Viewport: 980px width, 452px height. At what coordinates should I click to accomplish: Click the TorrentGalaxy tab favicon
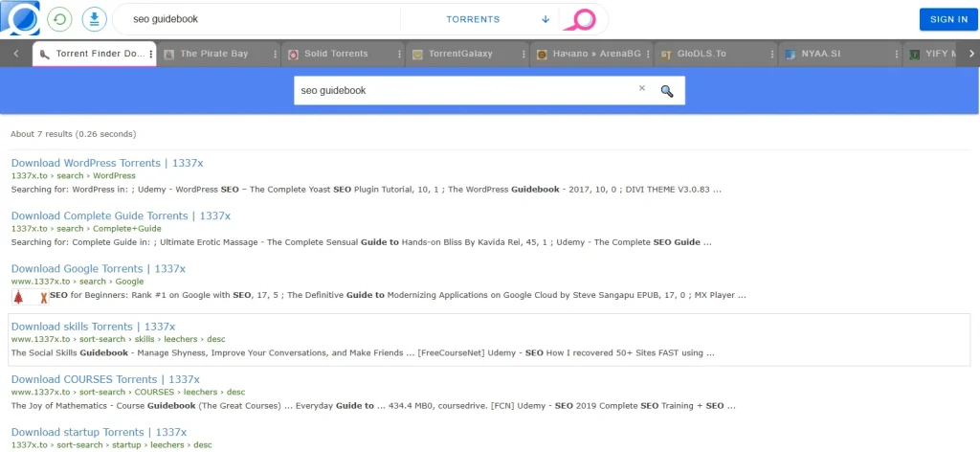click(x=417, y=55)
